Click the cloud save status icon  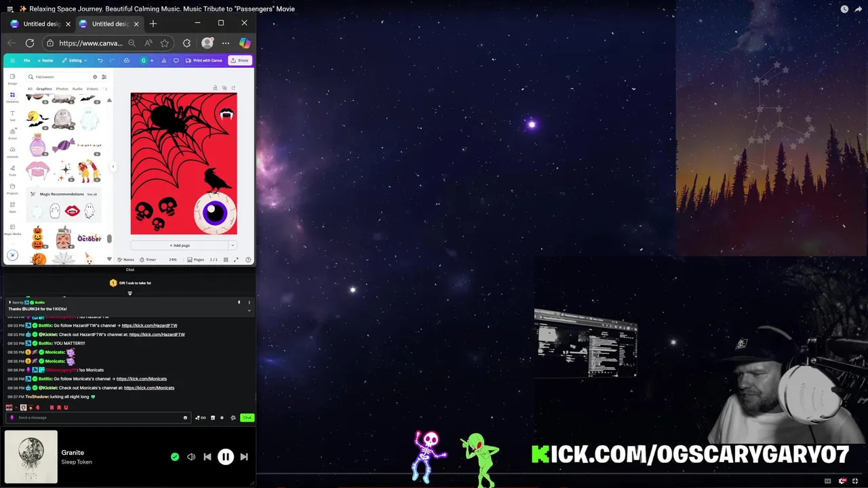pyautogui.click(x=126, y=60)
